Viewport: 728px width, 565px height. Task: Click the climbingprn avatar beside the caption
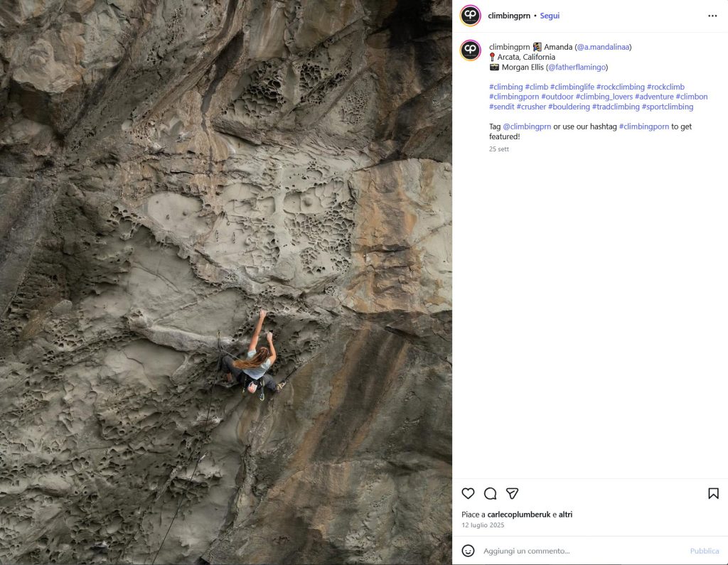pyautogui.click(x=471, y=50)
